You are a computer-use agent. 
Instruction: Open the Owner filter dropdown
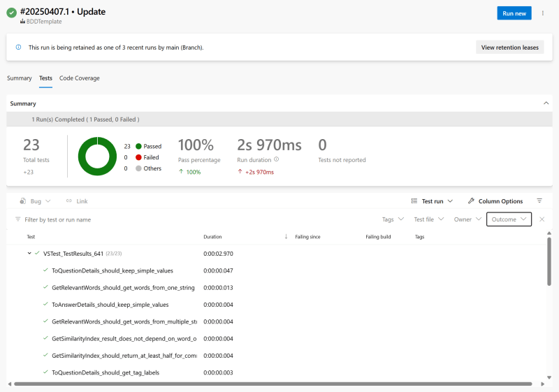467,219
